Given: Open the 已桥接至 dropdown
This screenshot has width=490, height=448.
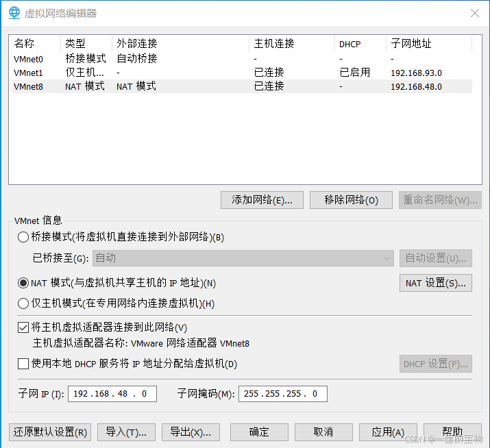Looking at the screenshot, I should coord(243,258).
